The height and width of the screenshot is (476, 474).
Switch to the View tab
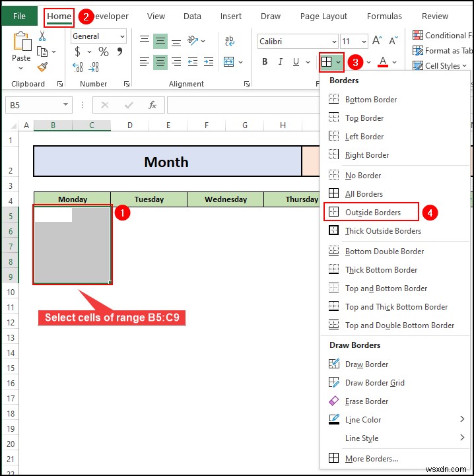(156, 16)
